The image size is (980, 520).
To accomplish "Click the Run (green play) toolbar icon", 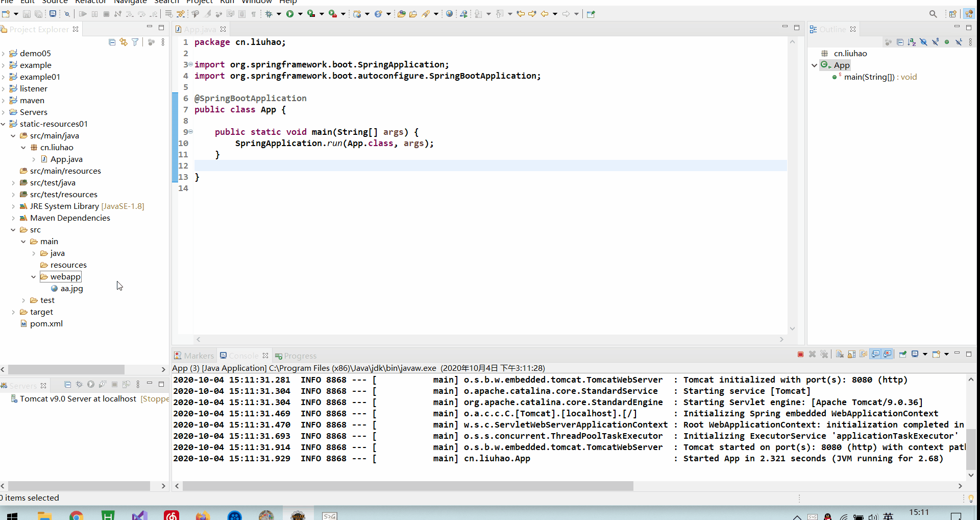I will [x=290, y=14].
